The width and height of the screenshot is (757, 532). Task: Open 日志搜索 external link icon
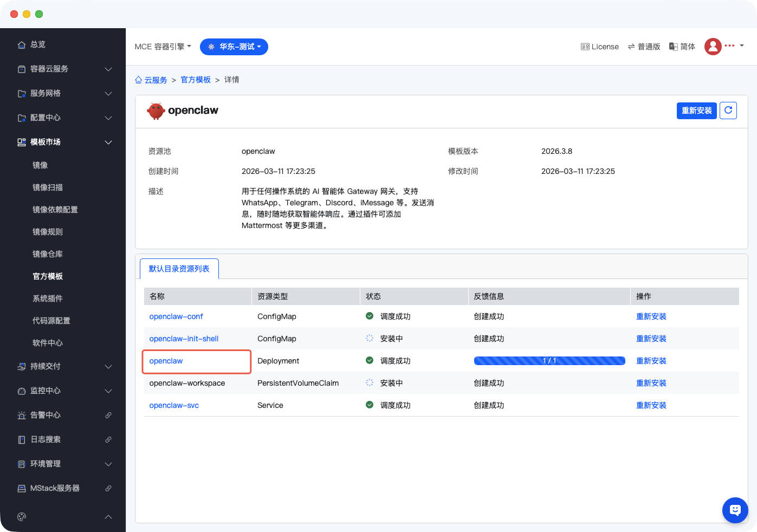[108, 439]
